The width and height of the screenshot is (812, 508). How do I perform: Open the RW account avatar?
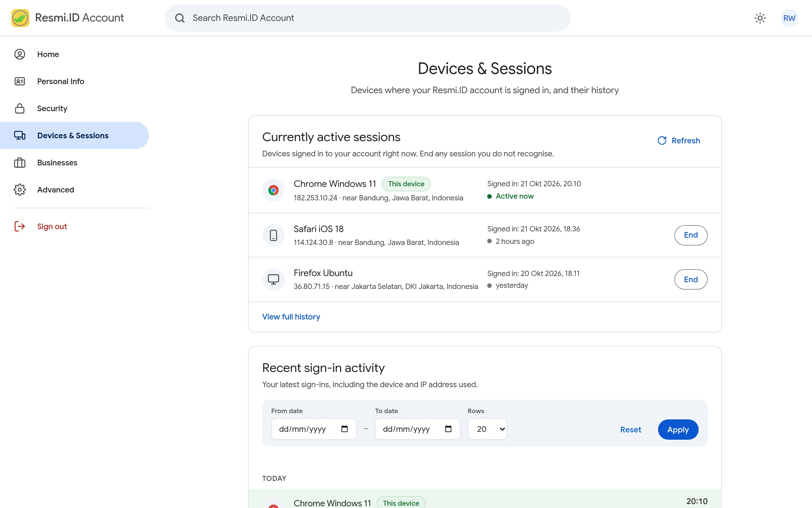789,18
